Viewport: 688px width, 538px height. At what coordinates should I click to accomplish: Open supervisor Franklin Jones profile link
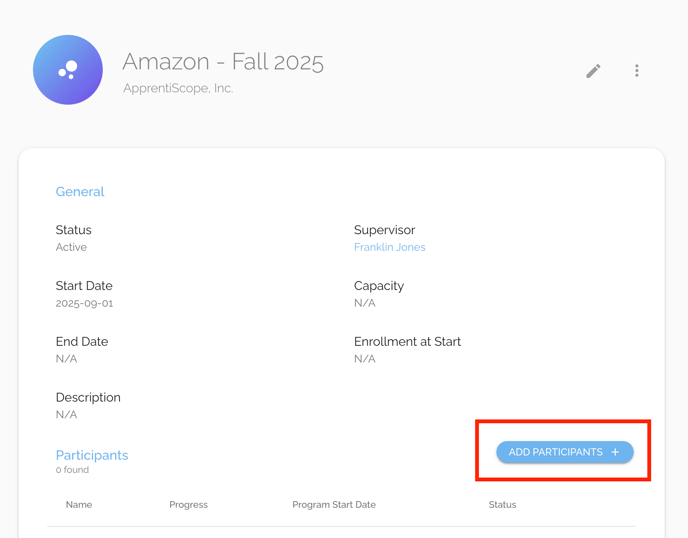coord(390,247)
